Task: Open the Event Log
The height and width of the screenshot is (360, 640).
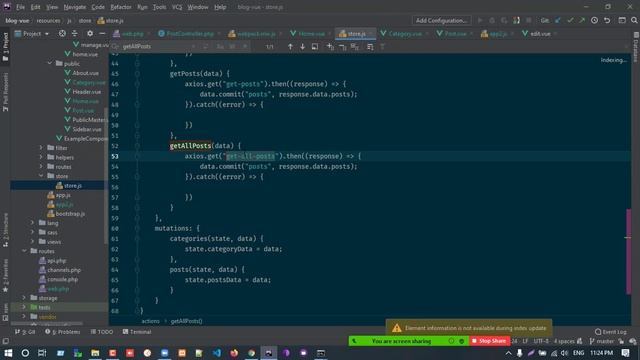Action: pos(611,332)
